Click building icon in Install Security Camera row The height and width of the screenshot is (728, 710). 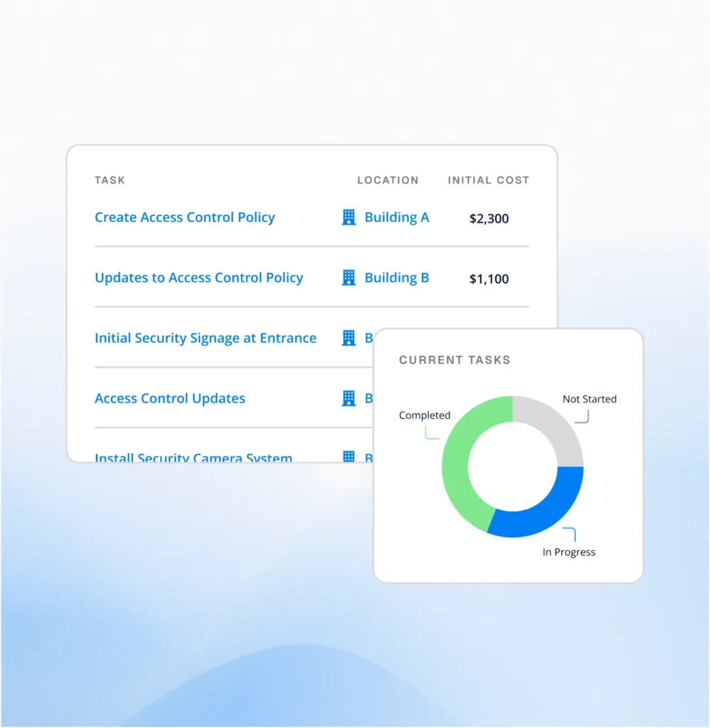(349, 456)
